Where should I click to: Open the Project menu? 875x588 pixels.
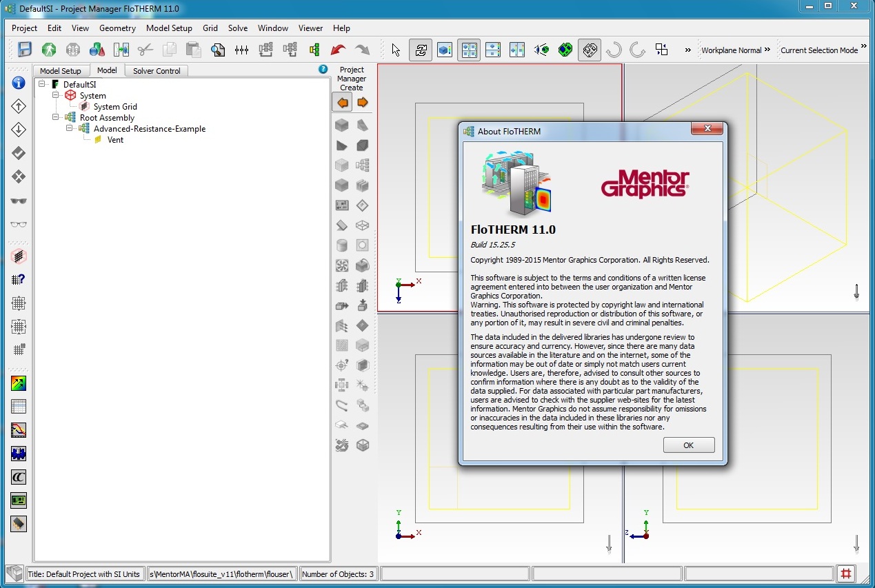[x=25, y=28]
